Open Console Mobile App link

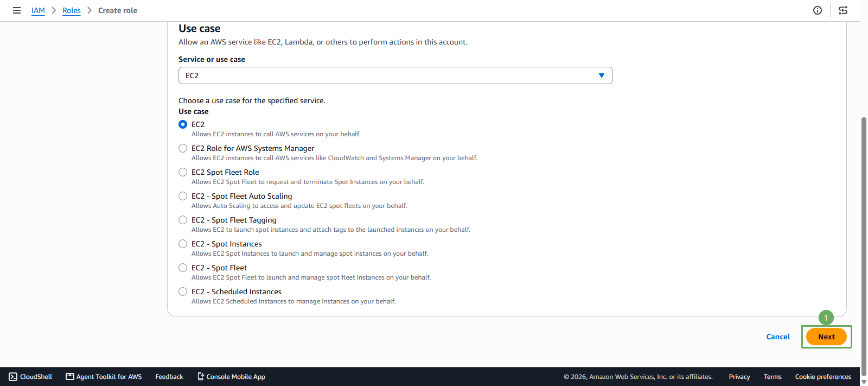tap(231, 377)
